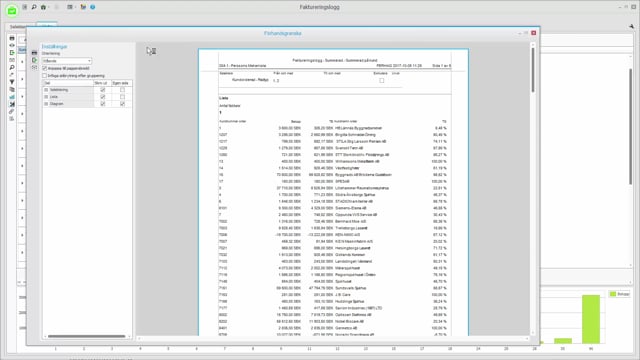Screen dimensions: 640x360
Task: Click the envelope icon below the export icon in sidebar
Action: click(x=12, y=60)
